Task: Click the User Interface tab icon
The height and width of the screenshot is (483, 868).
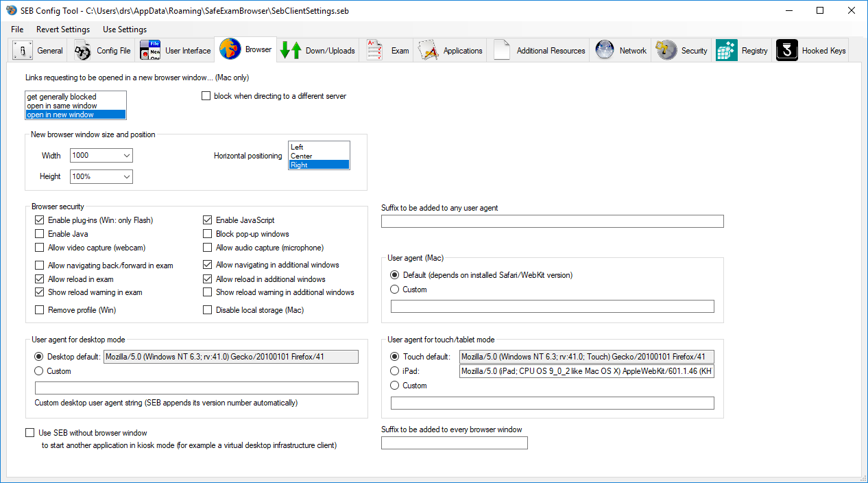Action: pos(151,51)
